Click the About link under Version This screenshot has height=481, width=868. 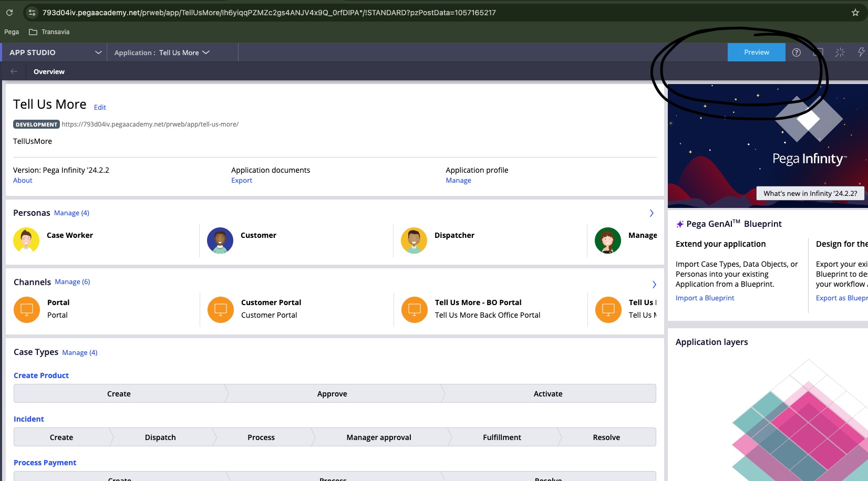(x=23, y=180)
